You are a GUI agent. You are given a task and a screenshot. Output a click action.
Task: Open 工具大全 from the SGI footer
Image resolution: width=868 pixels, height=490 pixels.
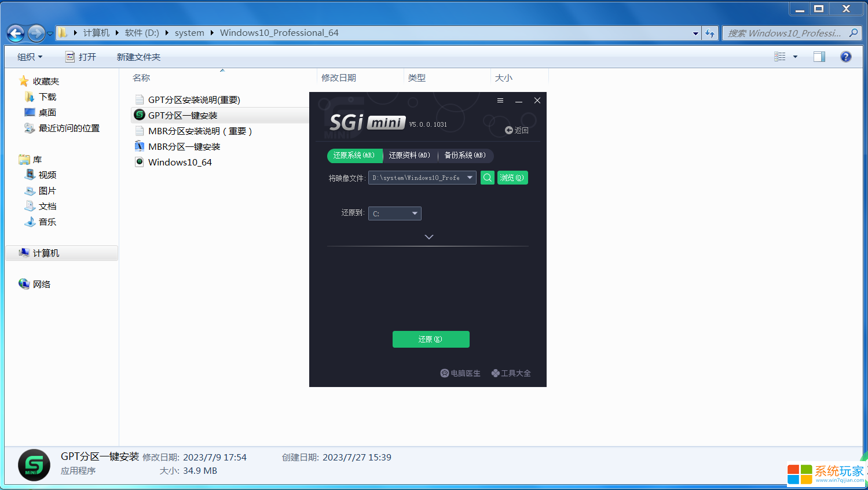pyautogui.click(x=511, y=373)
